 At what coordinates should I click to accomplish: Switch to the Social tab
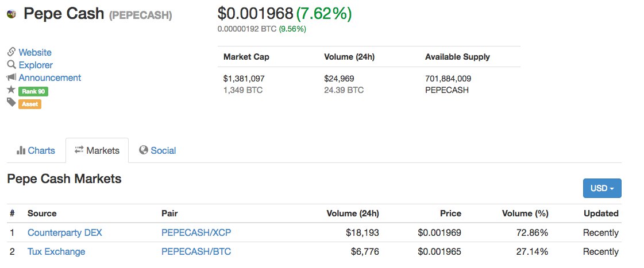158,150
